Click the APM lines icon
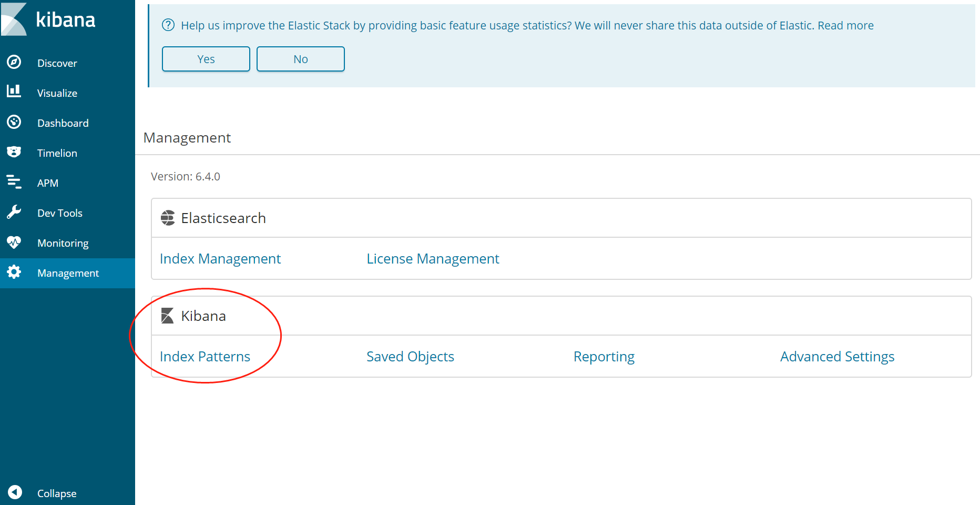This screenshot has height=505, width=980. click(14, 182)
